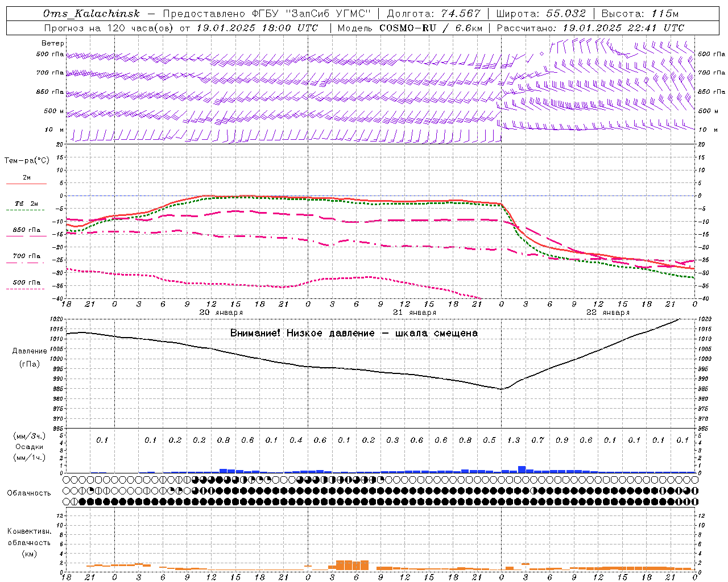The image size is (728, 582).
Task: Click the Долгота: 74.567 value
Action: coord(433,14)
